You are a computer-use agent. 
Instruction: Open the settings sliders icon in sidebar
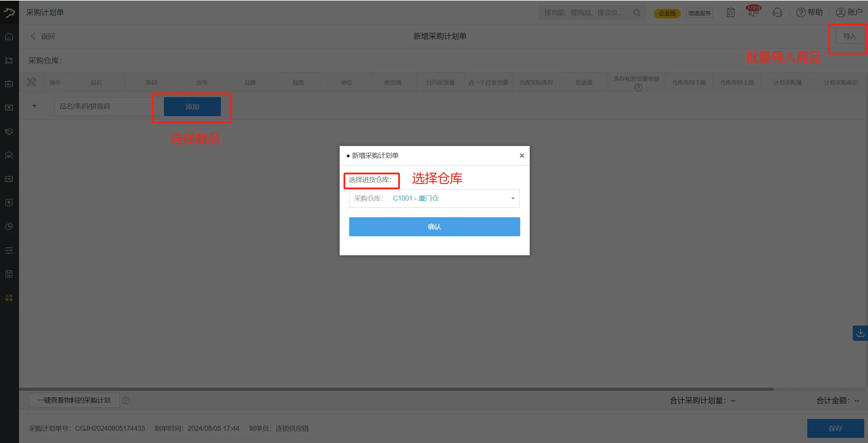click(9, 251)
